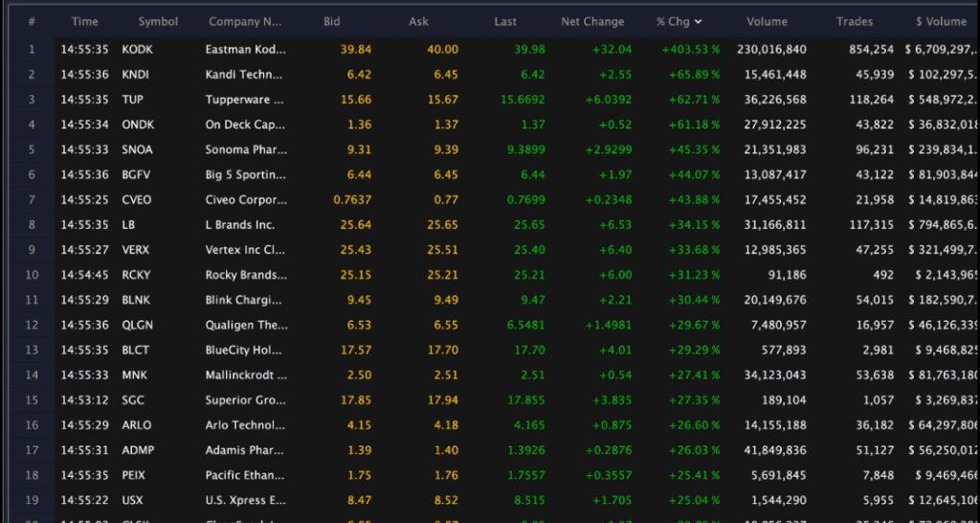The image size is (980, 523).
Task: Select the LB symbol
Action: 128,224
